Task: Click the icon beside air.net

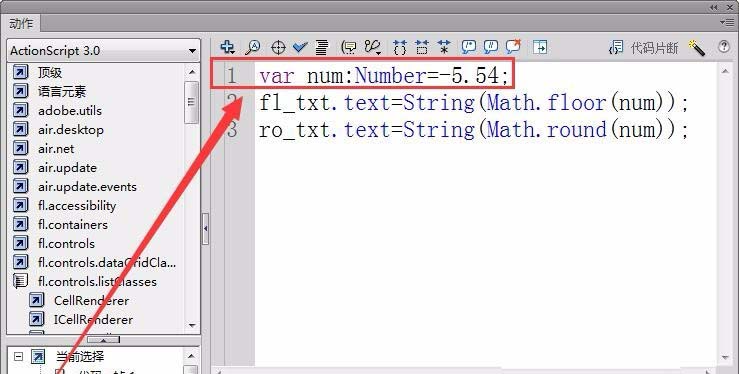Action: pyautogui.click(x=20, y=149)
